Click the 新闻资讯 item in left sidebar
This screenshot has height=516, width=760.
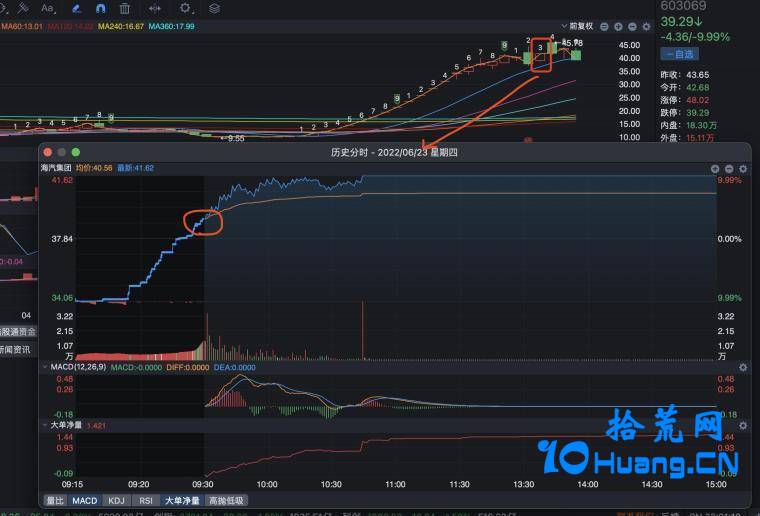coord(16,349)
